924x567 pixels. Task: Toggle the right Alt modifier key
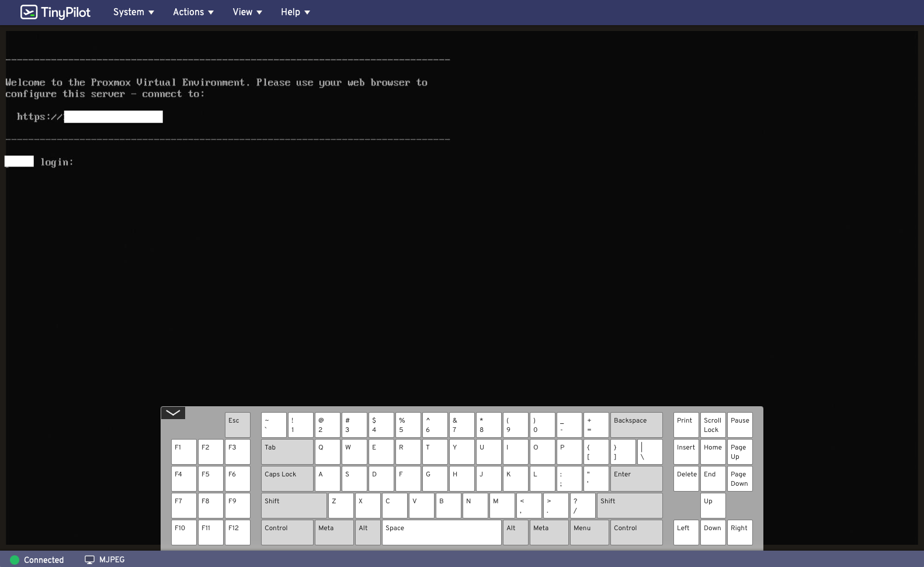pyautogui.click(x=516, y=533)
